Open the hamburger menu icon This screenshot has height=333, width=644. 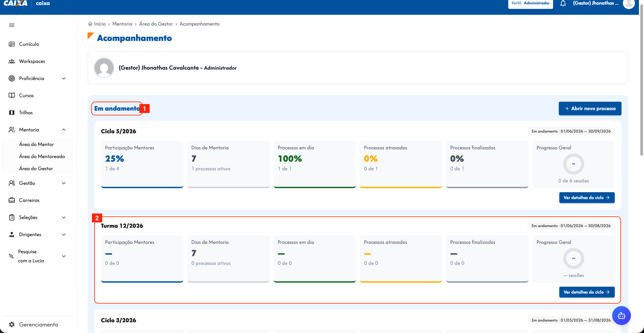click(12, 25)
